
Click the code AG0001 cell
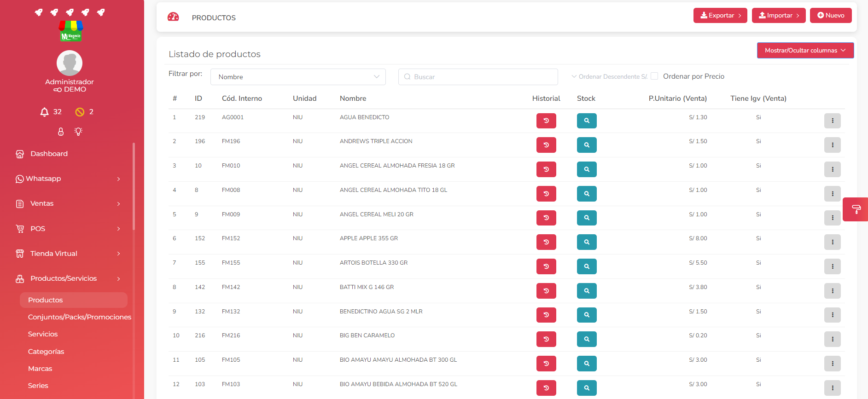click(233, 117)
